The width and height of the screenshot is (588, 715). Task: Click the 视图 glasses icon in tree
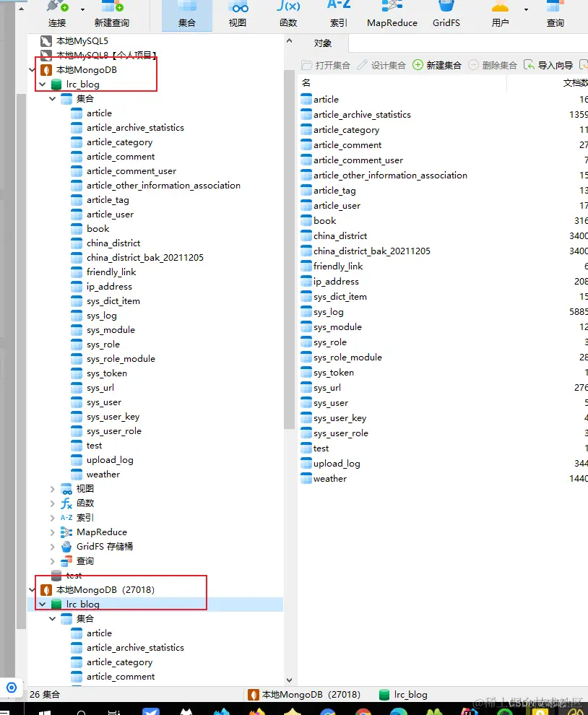[66, 489]
